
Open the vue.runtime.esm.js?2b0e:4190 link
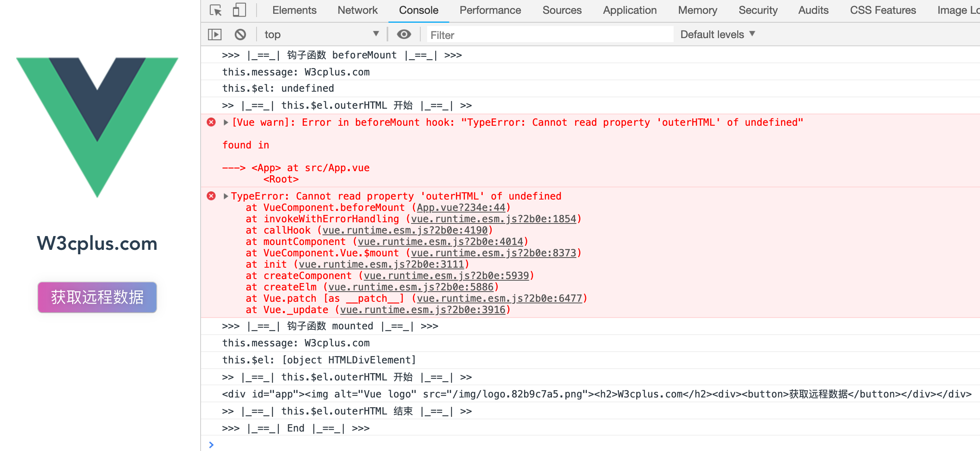click(405, 230)
